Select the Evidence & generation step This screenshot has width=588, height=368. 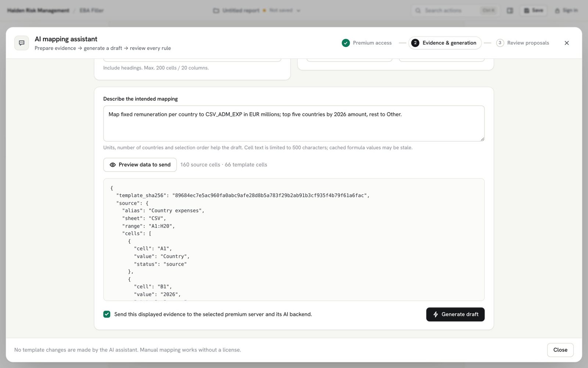(x=445, y=43)
